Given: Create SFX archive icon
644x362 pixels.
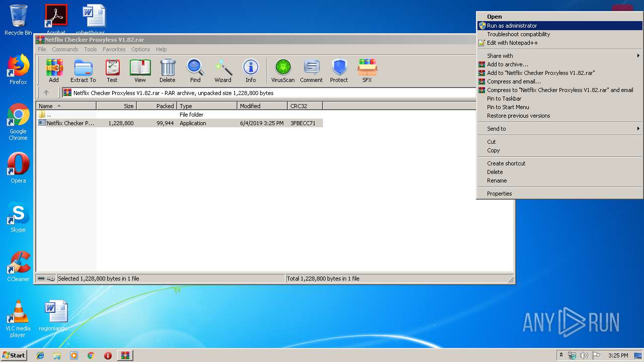Looking at the screenshot, I should 367,70.
